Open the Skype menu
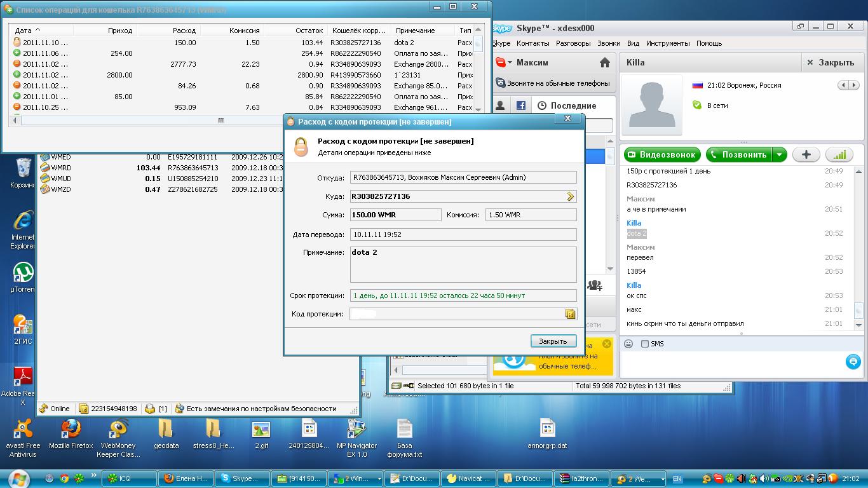The height and width of the screenshot is (488, 868). click(501, 43)
